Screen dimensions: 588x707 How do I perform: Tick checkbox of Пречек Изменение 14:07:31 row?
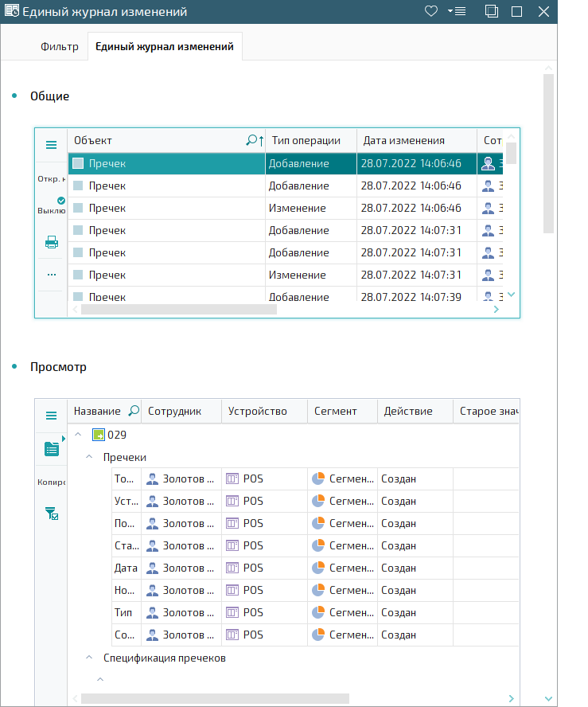coord(78,275)
